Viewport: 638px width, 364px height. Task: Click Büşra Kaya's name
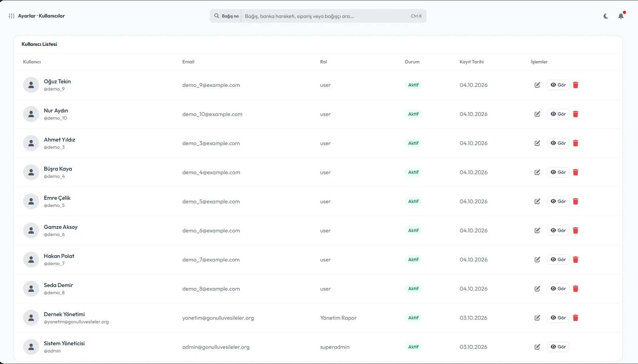pos(58,169)
